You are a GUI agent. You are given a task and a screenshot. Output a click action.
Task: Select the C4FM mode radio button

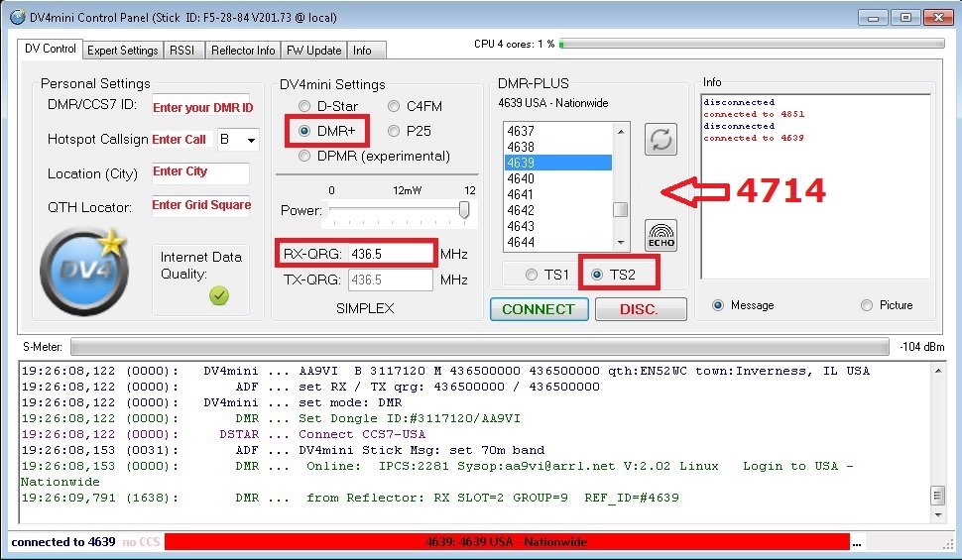pos(394,106)
